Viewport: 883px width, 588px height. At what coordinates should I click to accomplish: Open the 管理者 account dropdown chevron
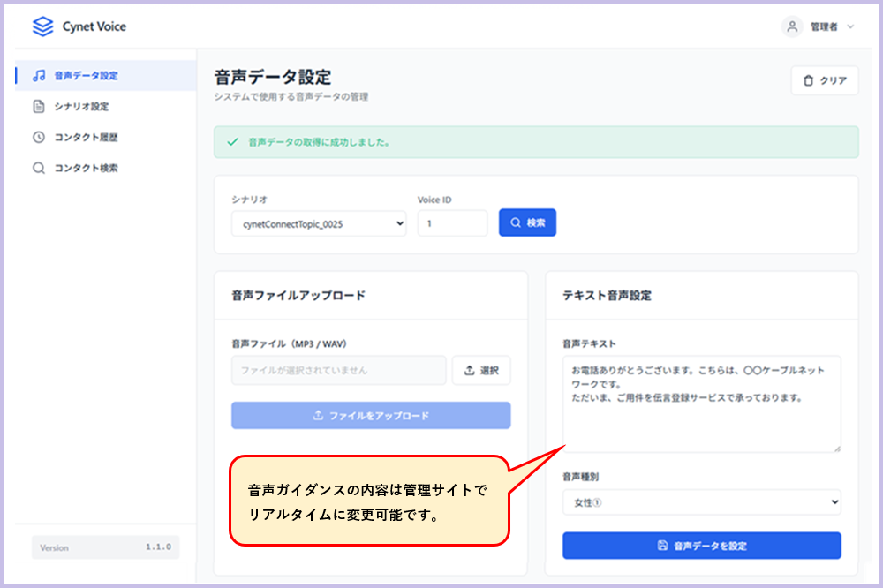coord(850,27)
